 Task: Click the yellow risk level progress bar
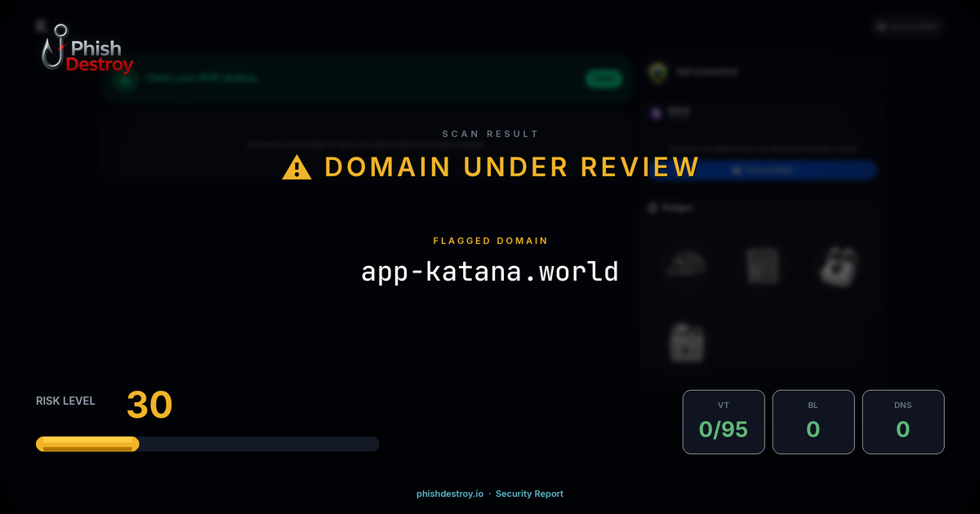click(87, 443)
